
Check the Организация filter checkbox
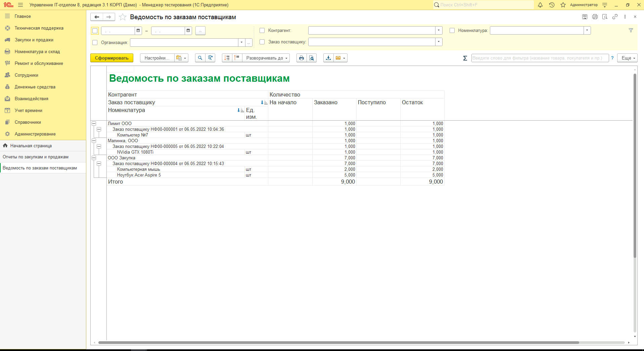(95, 43)
